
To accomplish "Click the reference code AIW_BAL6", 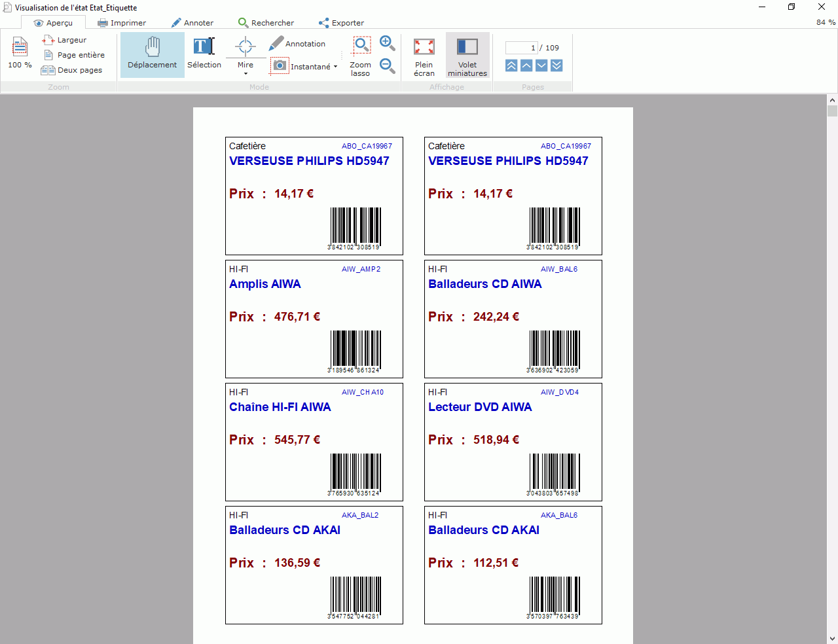I will tap(559, 269).
